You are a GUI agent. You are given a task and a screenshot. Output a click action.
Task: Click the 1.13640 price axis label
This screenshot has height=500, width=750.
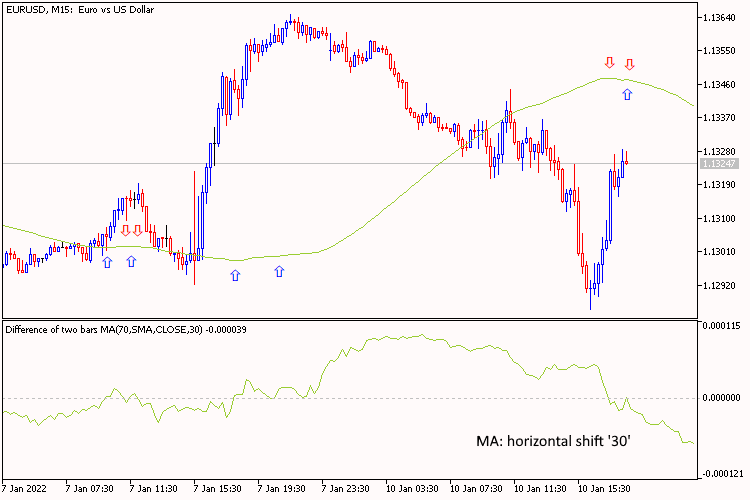tap(719, 18)
